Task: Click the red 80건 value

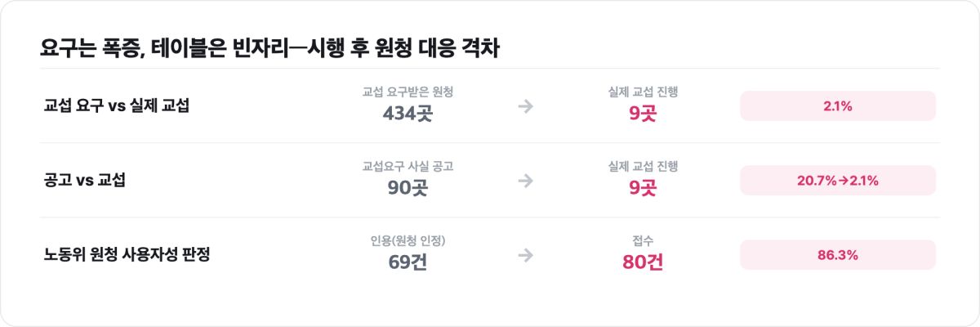Action: tap(643, 263)
